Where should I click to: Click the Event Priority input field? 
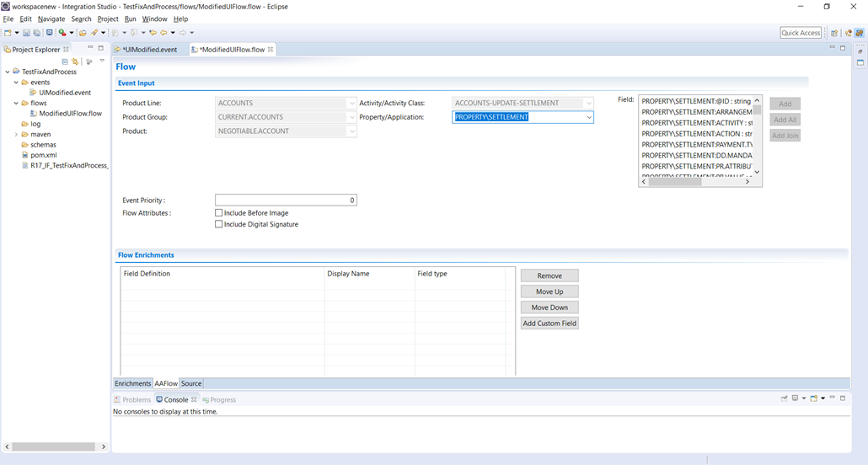point(286,200)
